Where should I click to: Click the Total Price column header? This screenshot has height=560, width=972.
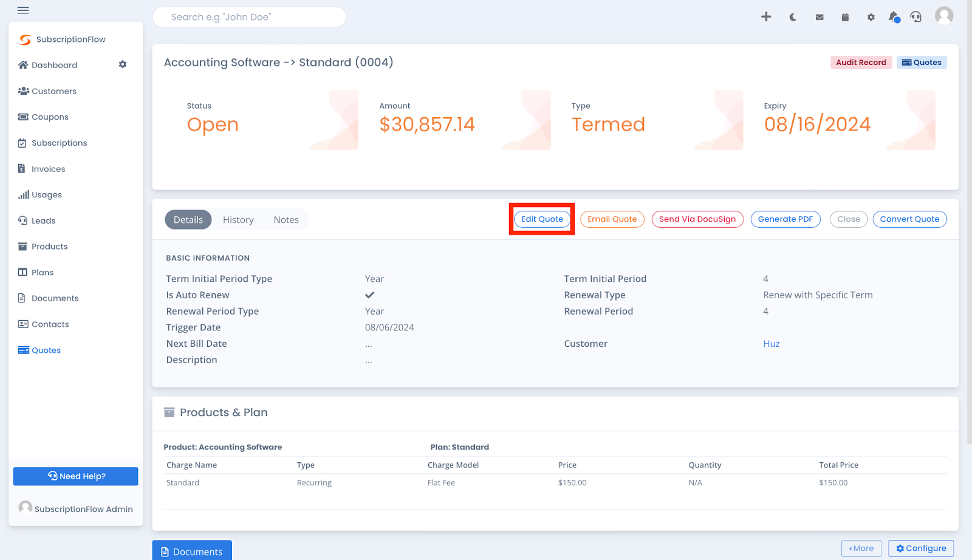[838, 465]
